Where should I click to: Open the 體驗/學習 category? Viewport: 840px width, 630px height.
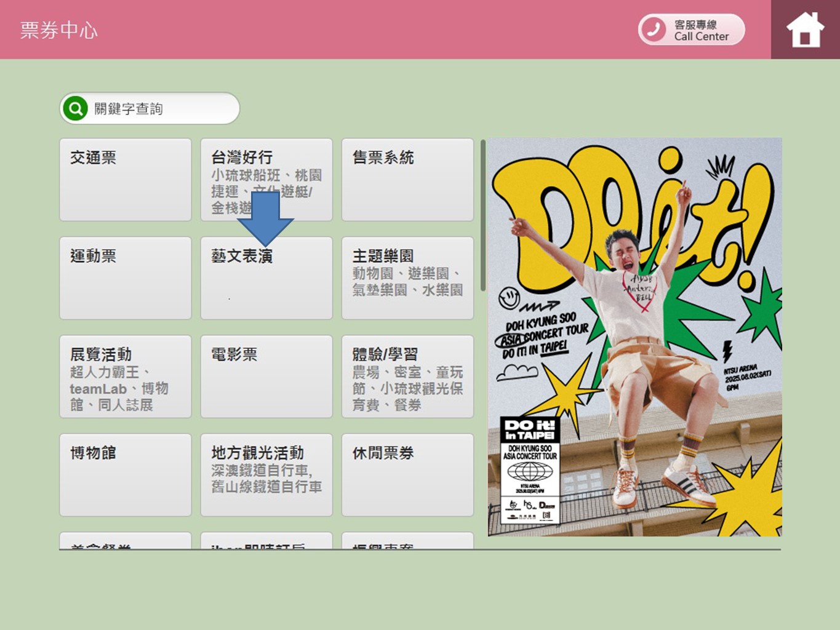click(x=407, y=377)
